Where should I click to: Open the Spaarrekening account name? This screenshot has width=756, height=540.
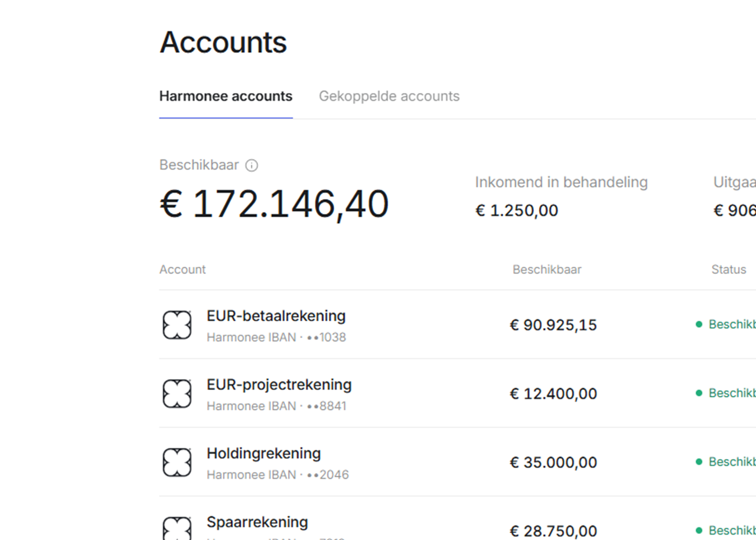(257, 522)
